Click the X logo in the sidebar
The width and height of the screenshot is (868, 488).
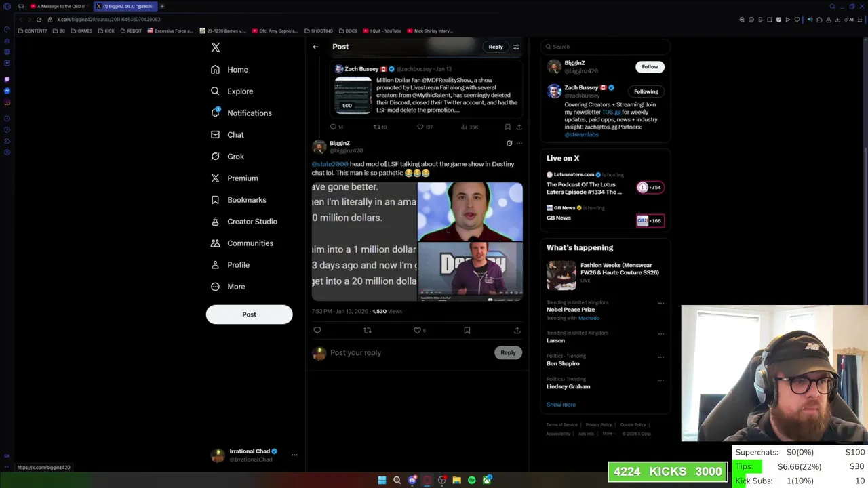[x=216, y=47]
